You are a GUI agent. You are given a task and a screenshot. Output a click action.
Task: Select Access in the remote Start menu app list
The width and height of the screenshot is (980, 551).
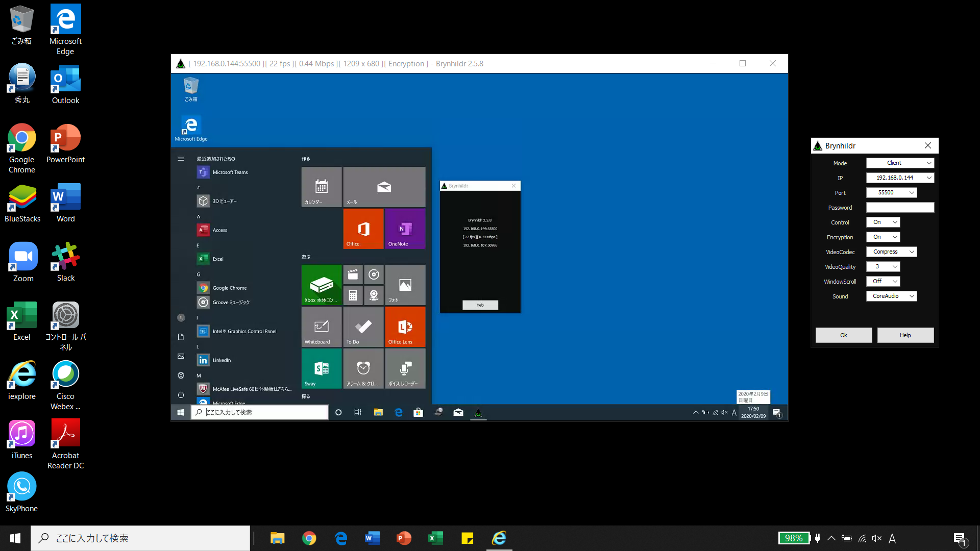(244, 230)
